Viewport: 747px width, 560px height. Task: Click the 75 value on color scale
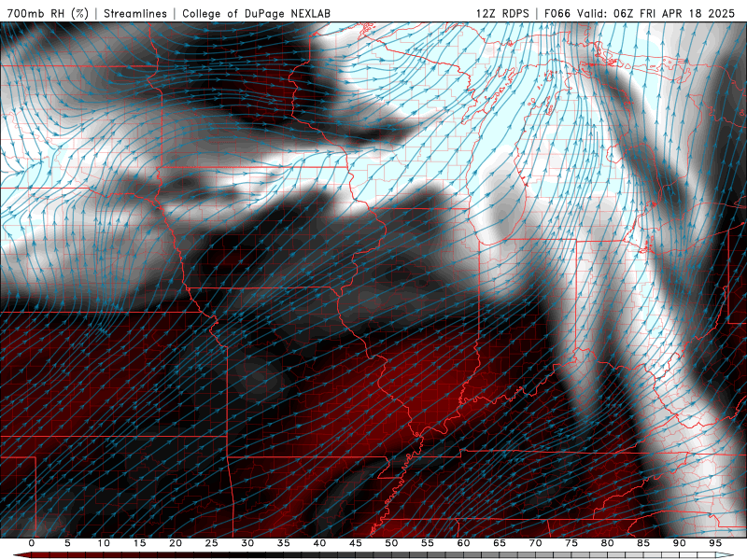(571, 543)
